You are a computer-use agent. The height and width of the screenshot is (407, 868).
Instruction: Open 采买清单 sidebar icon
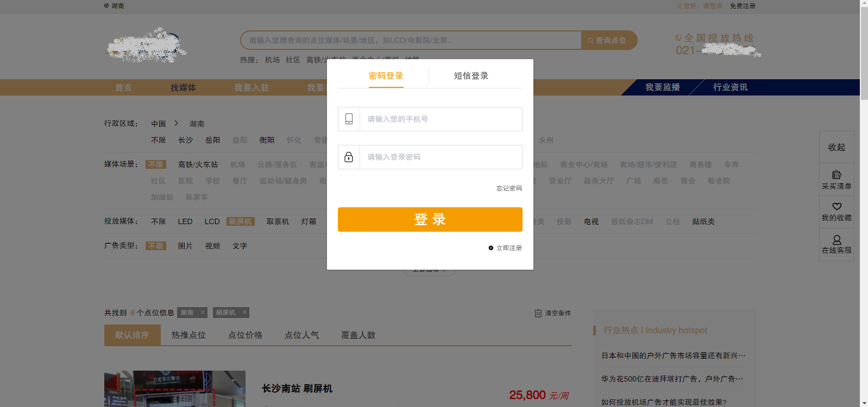pyautogui.click(x=836, y=175)
